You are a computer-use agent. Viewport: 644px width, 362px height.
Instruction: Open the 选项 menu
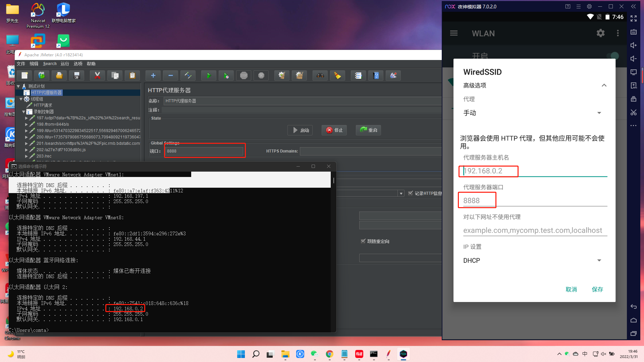[x=78, y=64]
